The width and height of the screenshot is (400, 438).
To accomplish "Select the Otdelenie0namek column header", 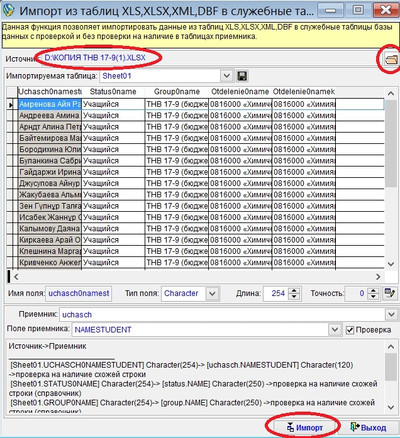I will click(x=304, y=92).
